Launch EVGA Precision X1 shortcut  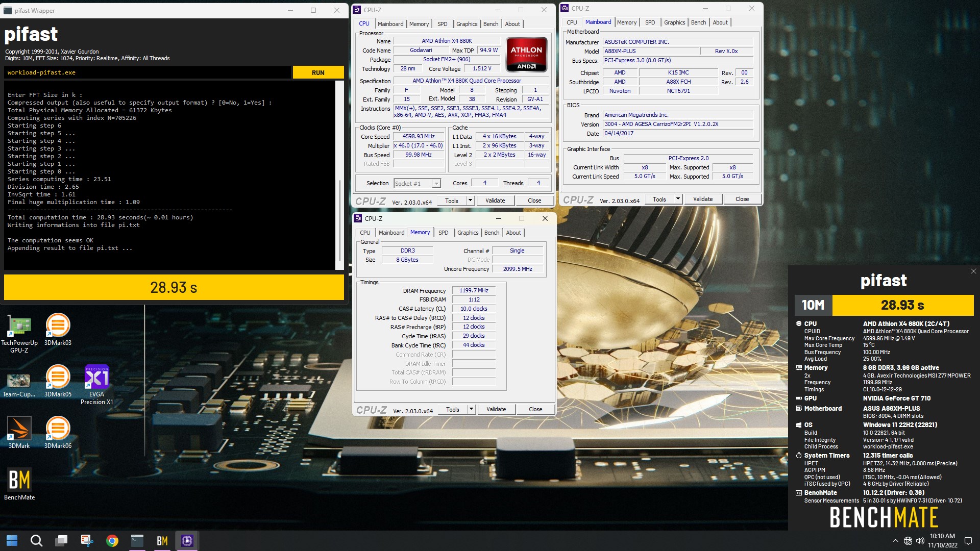(96, 385)
